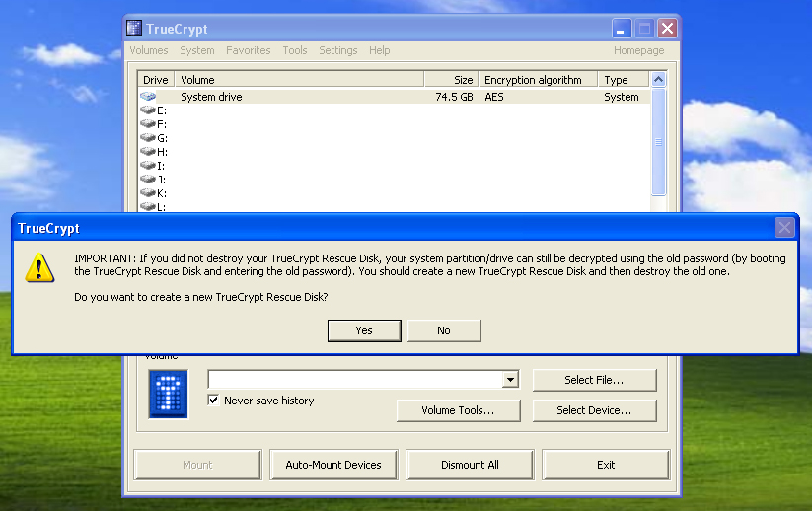812x511 pixels.
Task: Click No in the TrueCrypt dialog
Action: [444, 330]
